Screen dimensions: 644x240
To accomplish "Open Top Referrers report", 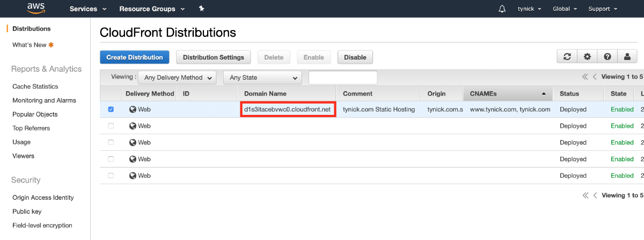I will [31, 128].
